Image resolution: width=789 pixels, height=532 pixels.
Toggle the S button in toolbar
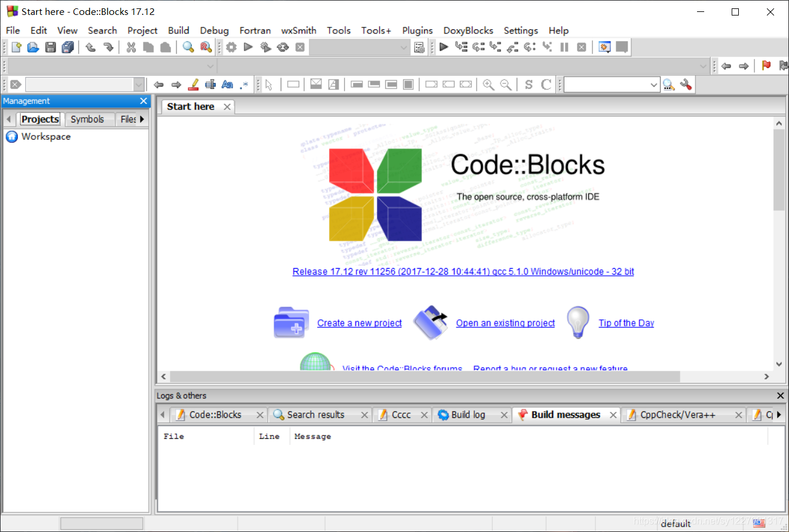point(529,85)
